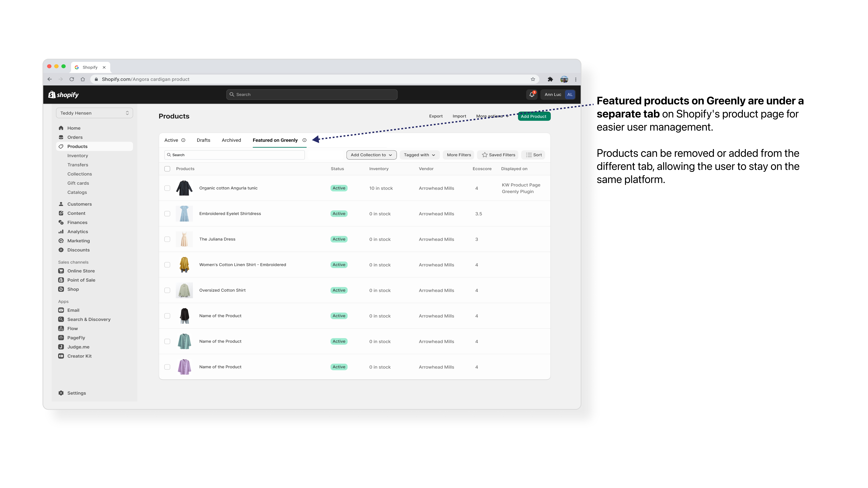Click the Oversized Cotton Shirt product name

222,290
